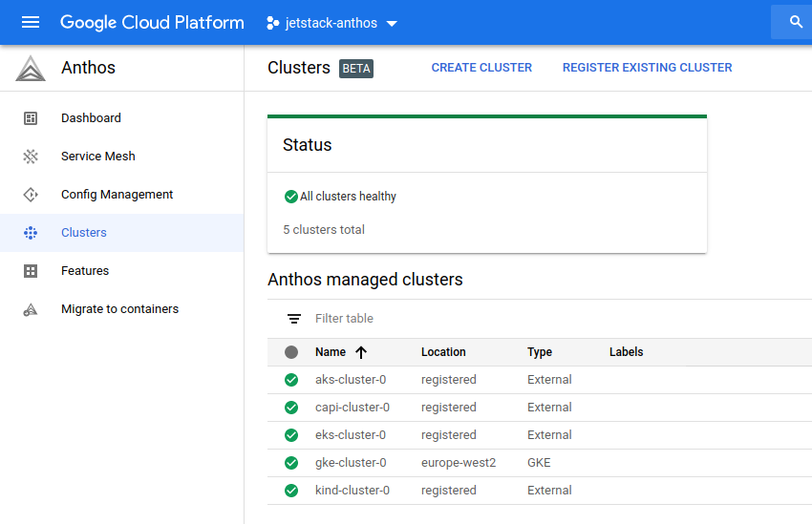Open the Dashboard menu item
812x524 pixels.
click(121, 118)
